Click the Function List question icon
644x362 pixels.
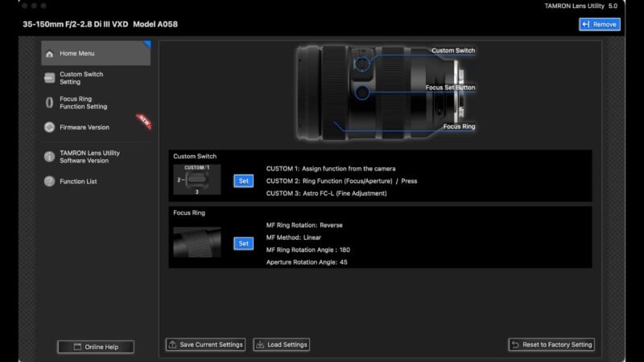coord(49,181)
